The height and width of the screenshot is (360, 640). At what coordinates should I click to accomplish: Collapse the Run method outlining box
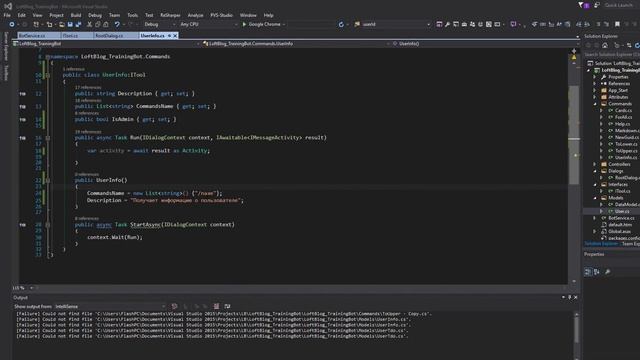48,138
